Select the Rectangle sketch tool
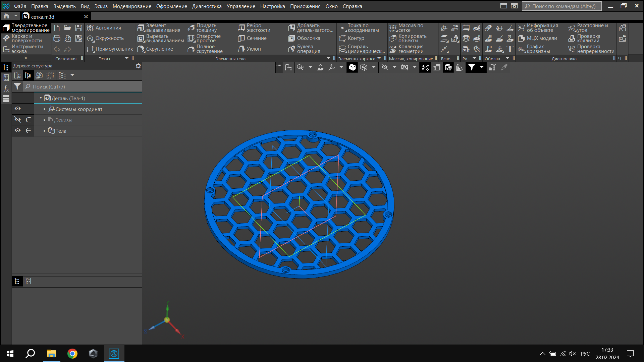The width and height of the screenshot is (644, 362). click(110, 49)
